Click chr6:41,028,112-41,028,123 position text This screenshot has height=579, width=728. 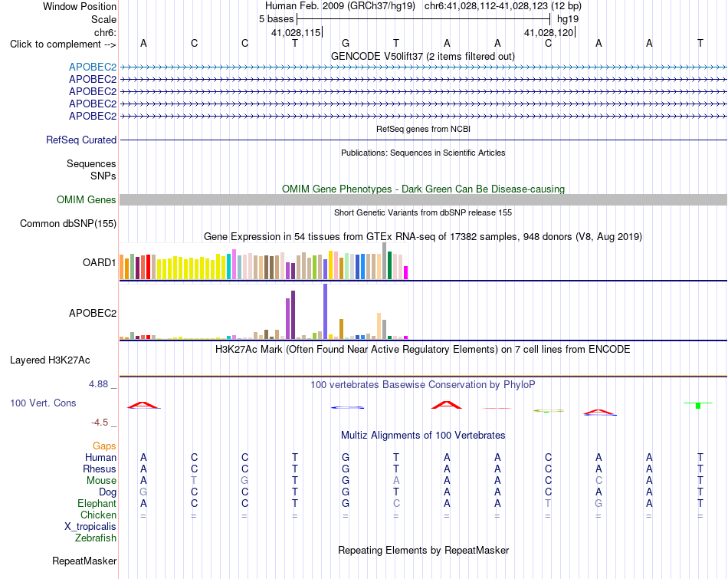[x=503, y=6]
